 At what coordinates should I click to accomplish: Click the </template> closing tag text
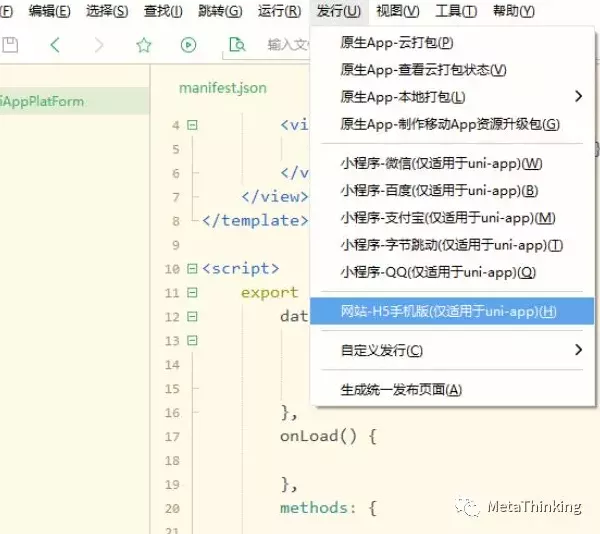[x=255, y=221]
